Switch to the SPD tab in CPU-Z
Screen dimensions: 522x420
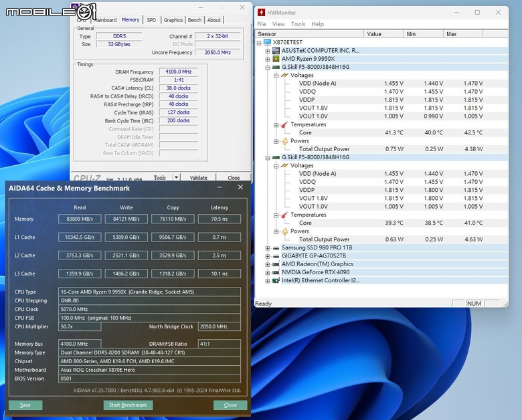coord(151,20)
